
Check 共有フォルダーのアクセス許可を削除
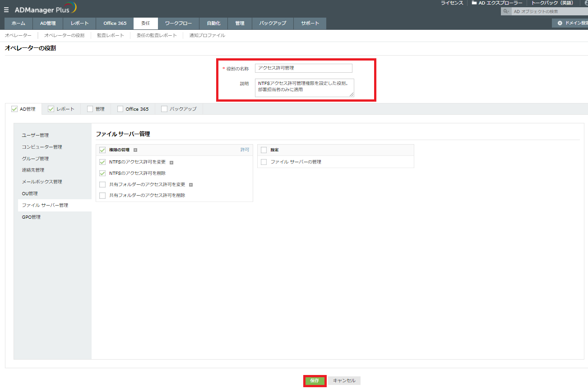click(102, 196)
